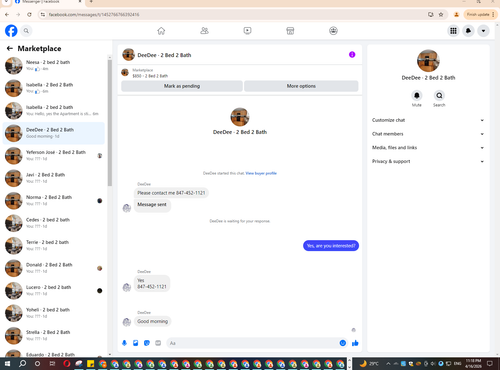Open View buyer profile link
500x370 pixels.
click(261, 173)
